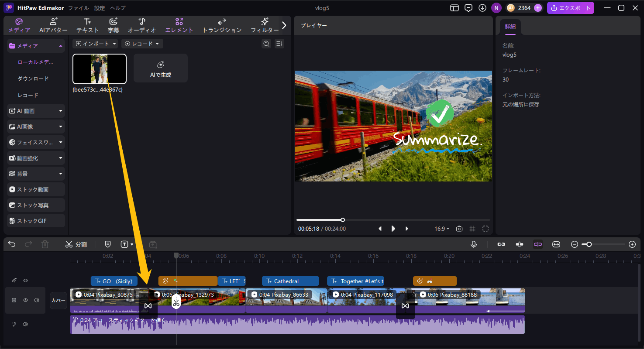Open the インポート dropdown

click(95, 44)
